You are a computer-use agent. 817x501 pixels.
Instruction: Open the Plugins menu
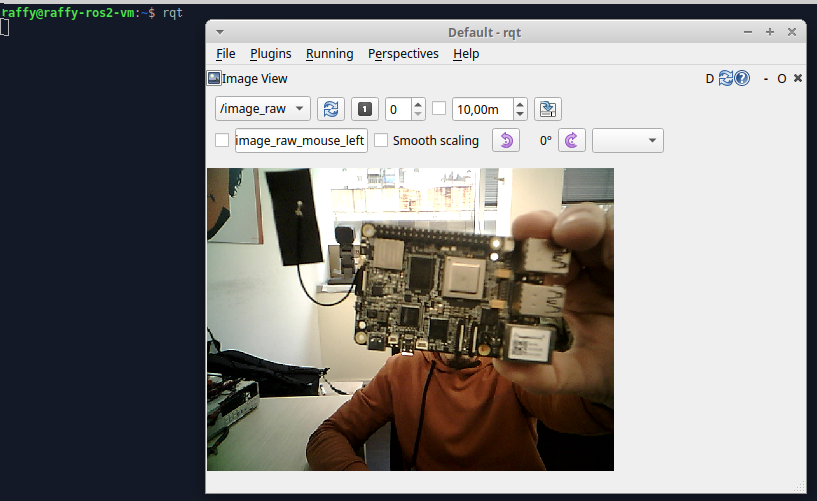point(270,54)
